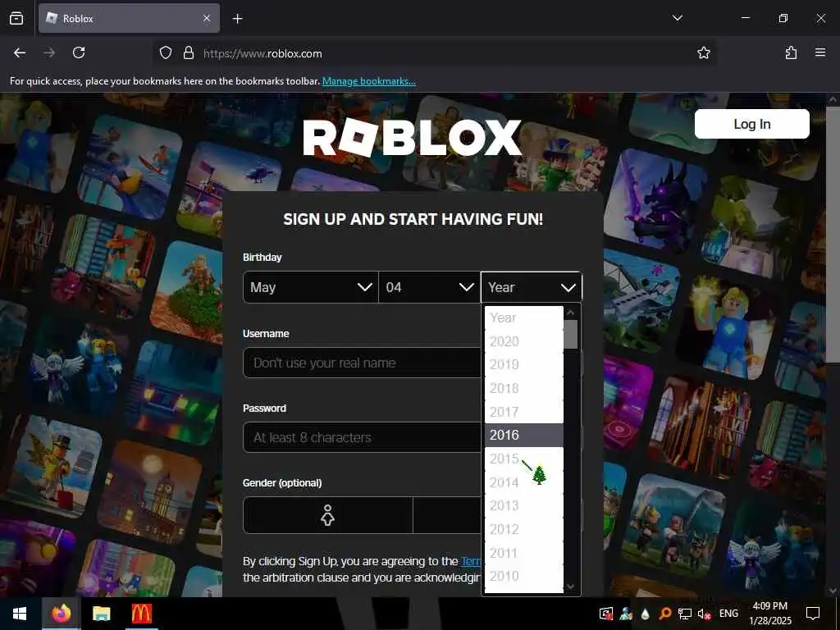The image size is (840, 630).
Task: Open McDonald's app in taskbar
Action: 141,614
